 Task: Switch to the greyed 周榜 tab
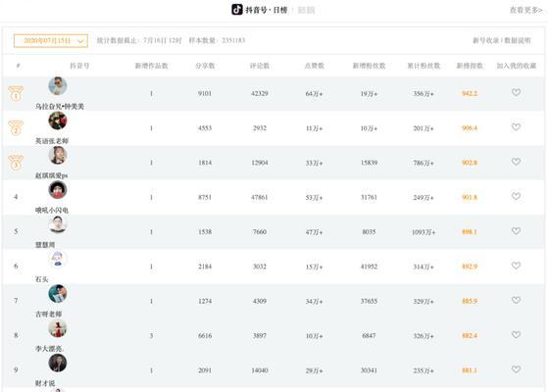coord(306,11)
